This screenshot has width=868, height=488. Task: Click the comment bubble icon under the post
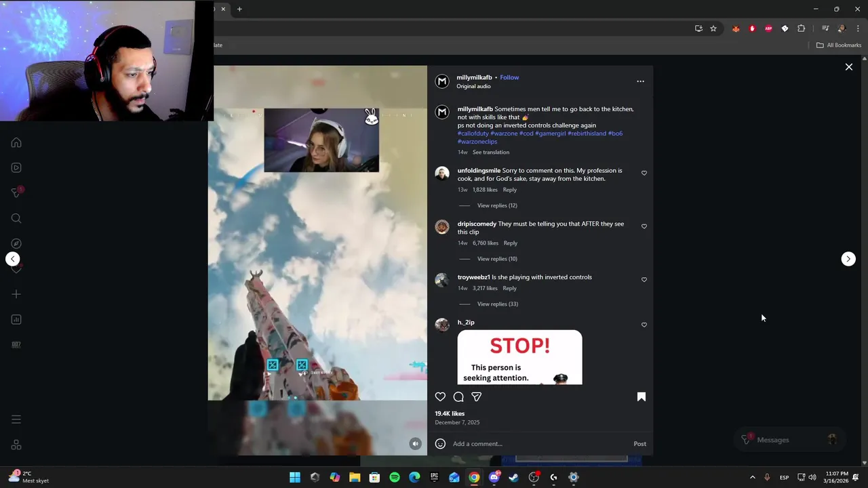tap(458, 397)
